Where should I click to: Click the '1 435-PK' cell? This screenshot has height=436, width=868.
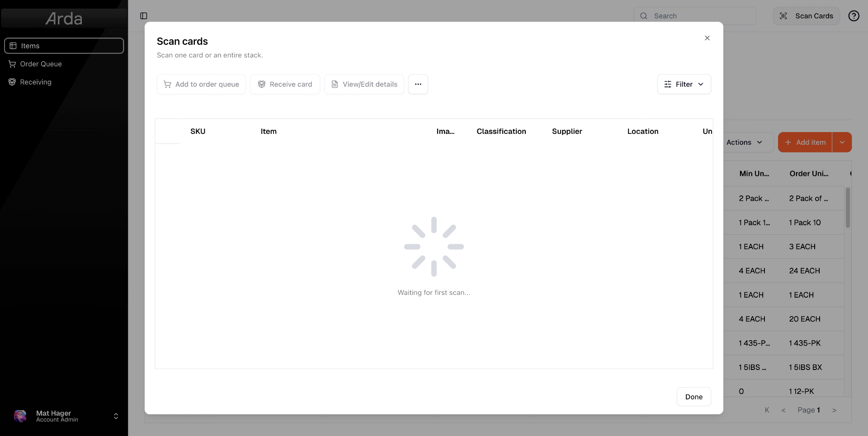tap(805, 343)
